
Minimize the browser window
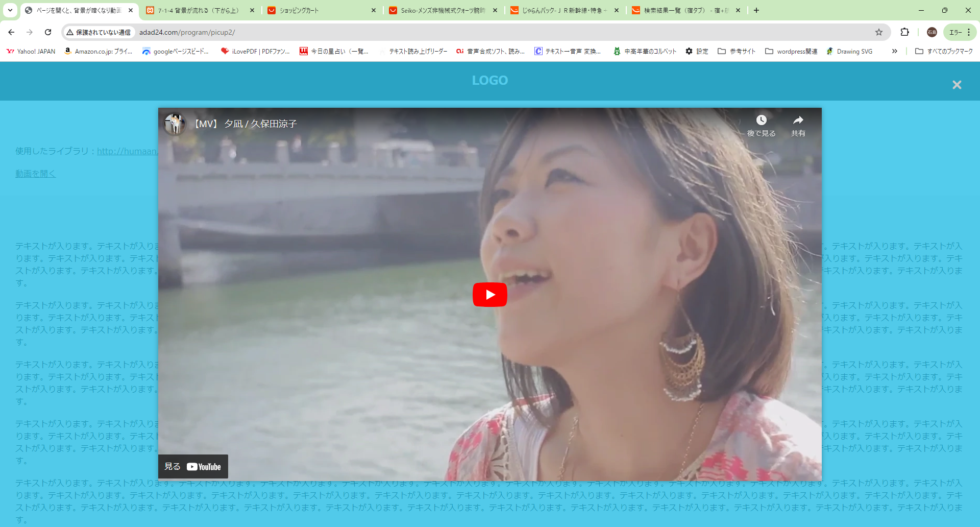tap(921, 10)
